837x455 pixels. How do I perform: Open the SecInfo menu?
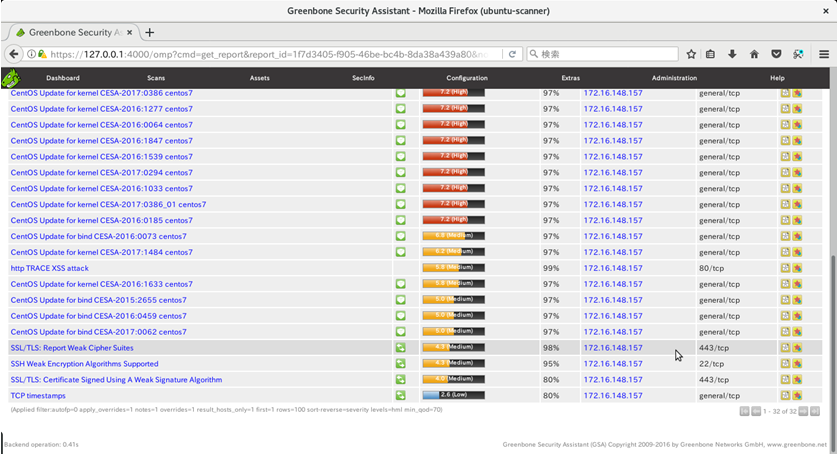(x=363, y=78)
